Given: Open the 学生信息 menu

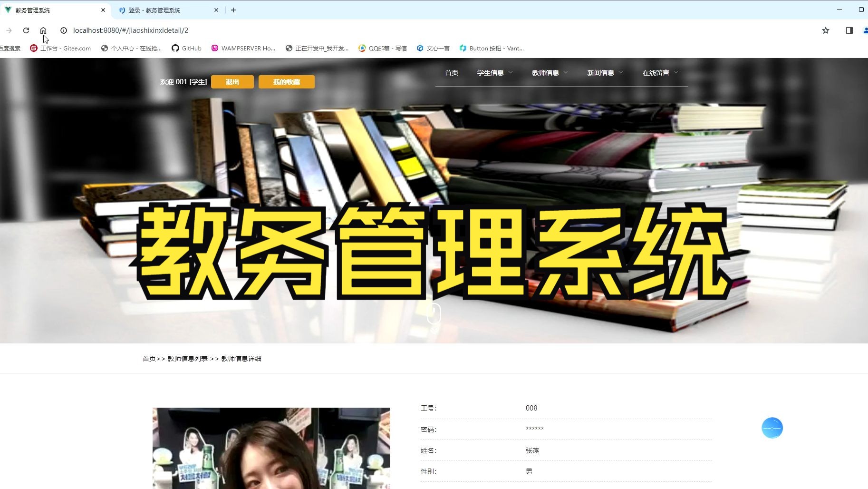Looking at the screenshot, I should 491,73.
